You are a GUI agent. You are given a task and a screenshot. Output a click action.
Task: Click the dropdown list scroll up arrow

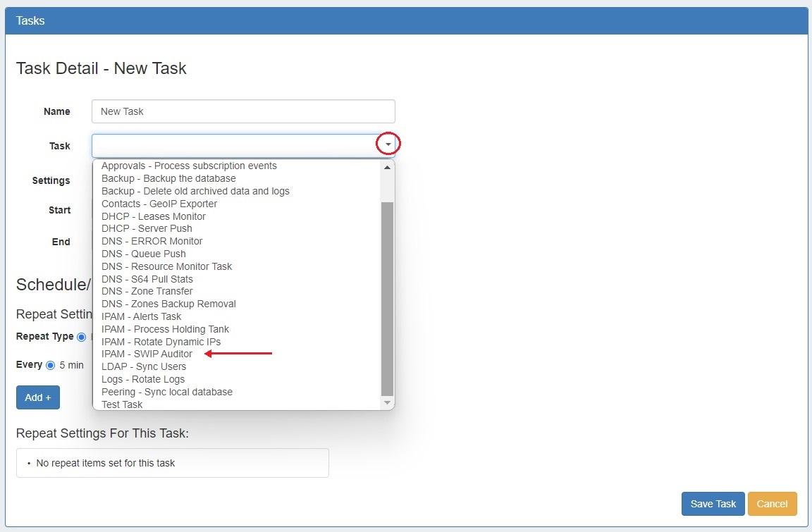(387, 167)
